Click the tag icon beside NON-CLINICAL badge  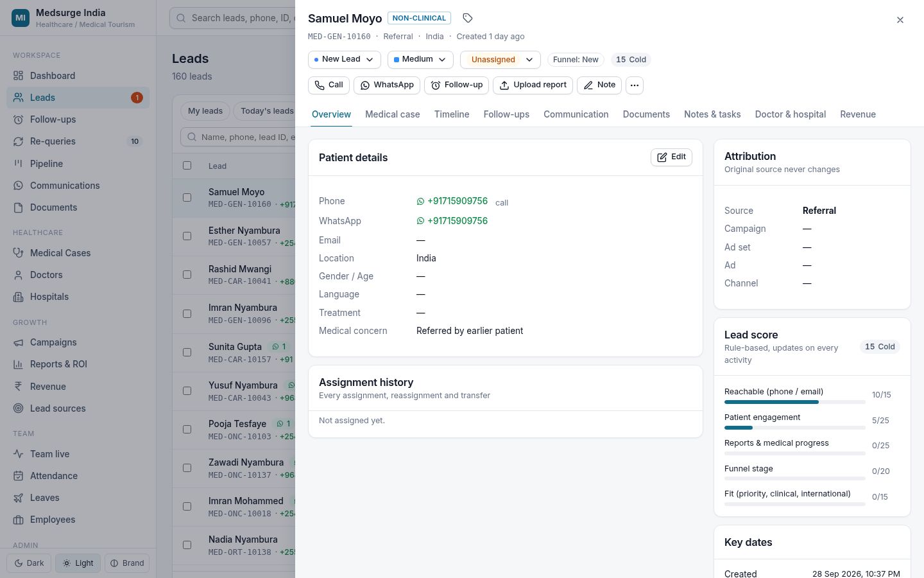coord(468,18)
